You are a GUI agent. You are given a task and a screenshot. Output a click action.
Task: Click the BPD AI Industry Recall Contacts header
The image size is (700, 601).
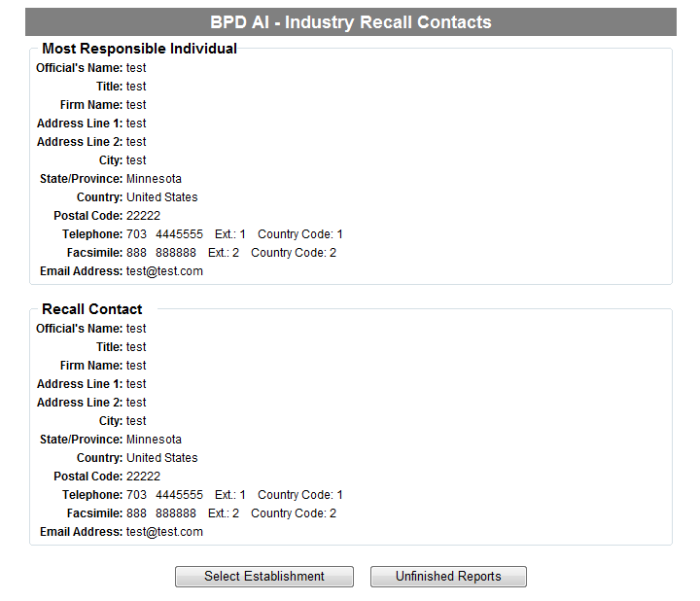(350, 22)
